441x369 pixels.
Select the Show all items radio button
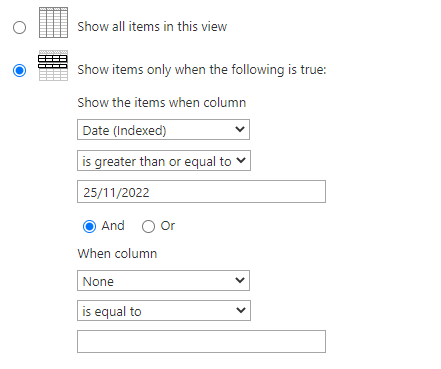(x=19, y=27)
